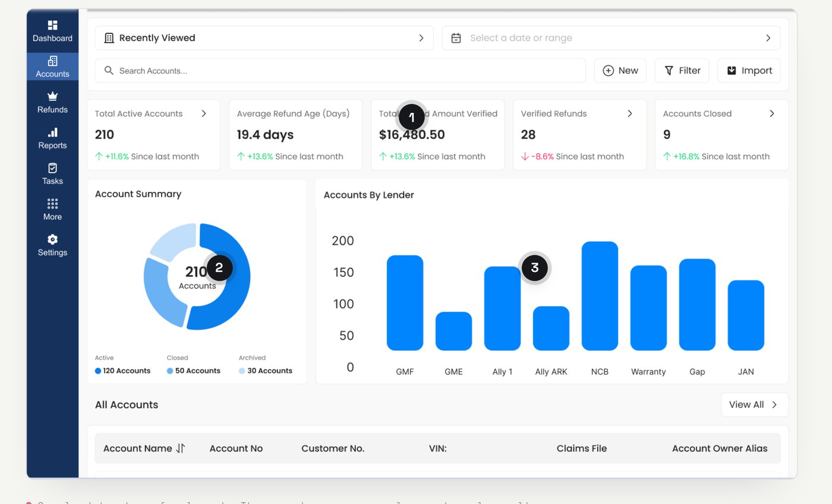The width and height of the screenshot is (832, 504).
Task: Click the Active 120 Accounts legend dot
Action: click(x=98, y=371)
